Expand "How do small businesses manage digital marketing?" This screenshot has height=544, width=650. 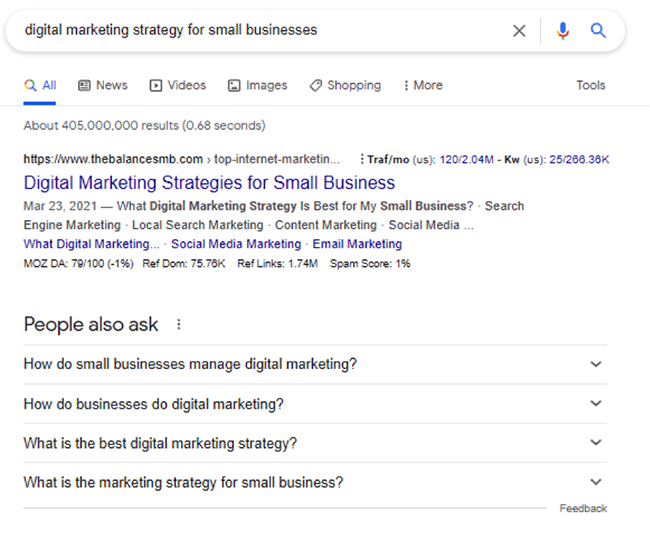[315, 364]
